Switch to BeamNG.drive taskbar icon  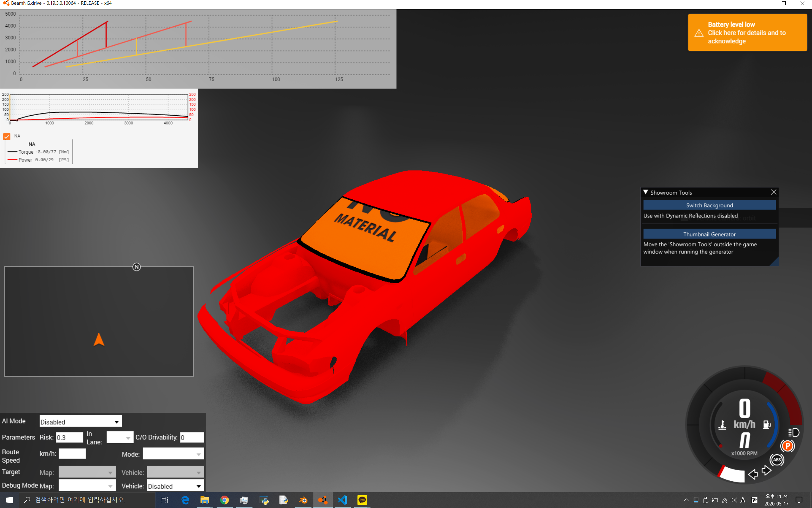[323, 500]
